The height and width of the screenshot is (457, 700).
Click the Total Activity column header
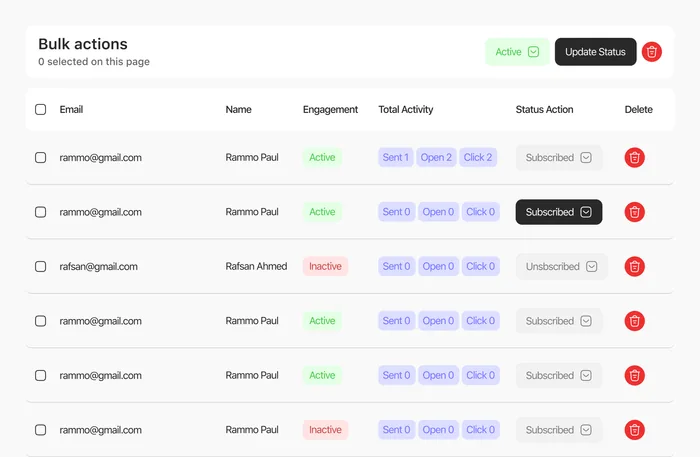point(406,109)
